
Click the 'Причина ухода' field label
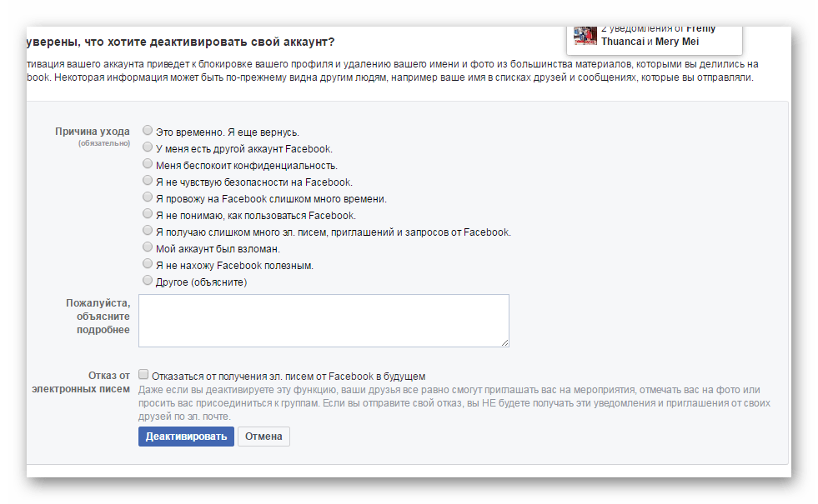pyautogui.click(x=93, y=132)
